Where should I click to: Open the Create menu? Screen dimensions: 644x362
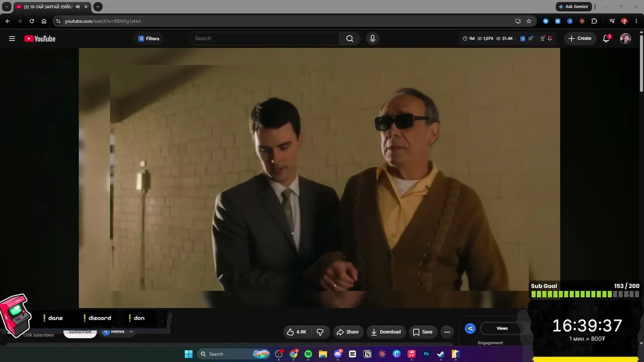tap(580, 38)
